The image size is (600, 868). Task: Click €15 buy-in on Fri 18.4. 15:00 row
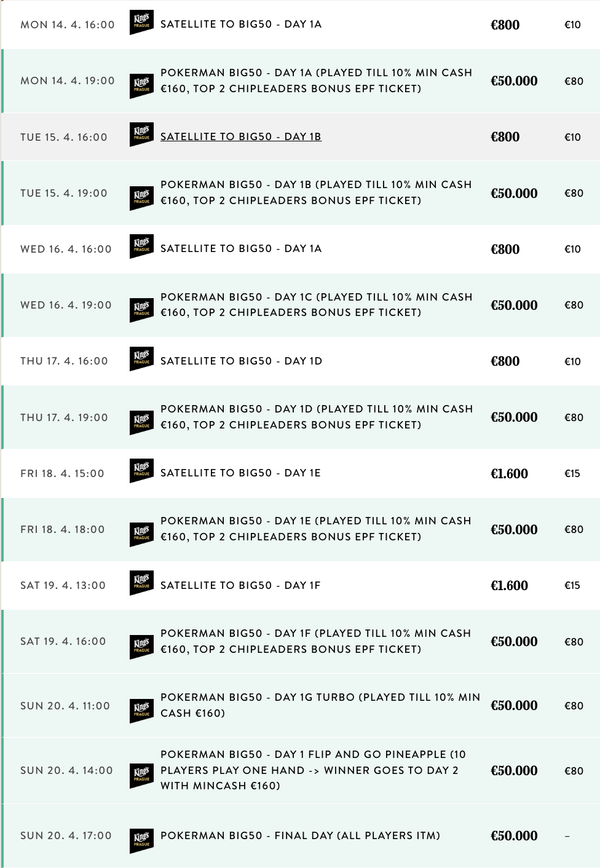click(572, 473)
